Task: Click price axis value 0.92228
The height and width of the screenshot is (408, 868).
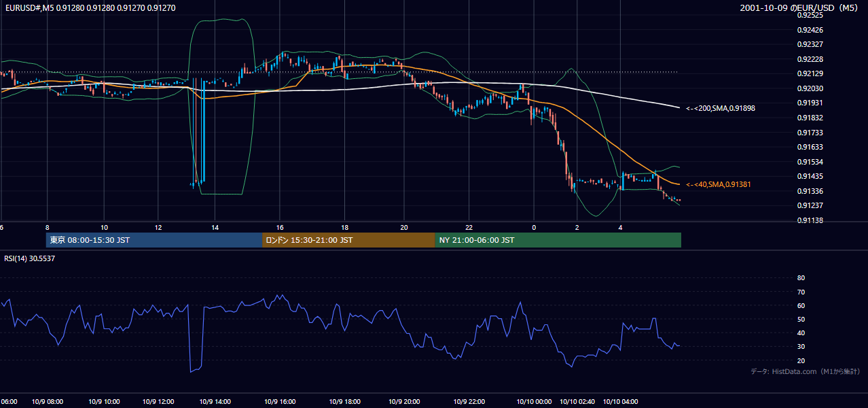Action: (811, 59)
